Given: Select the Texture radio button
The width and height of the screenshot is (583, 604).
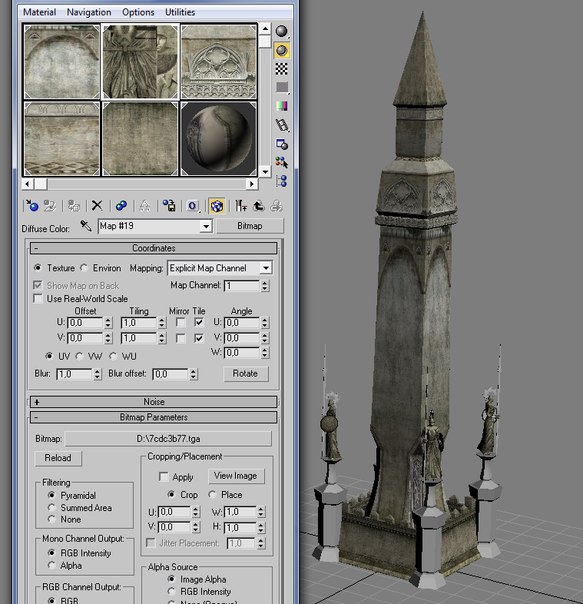Looking at the screenshot, I should tap(38, 267).
